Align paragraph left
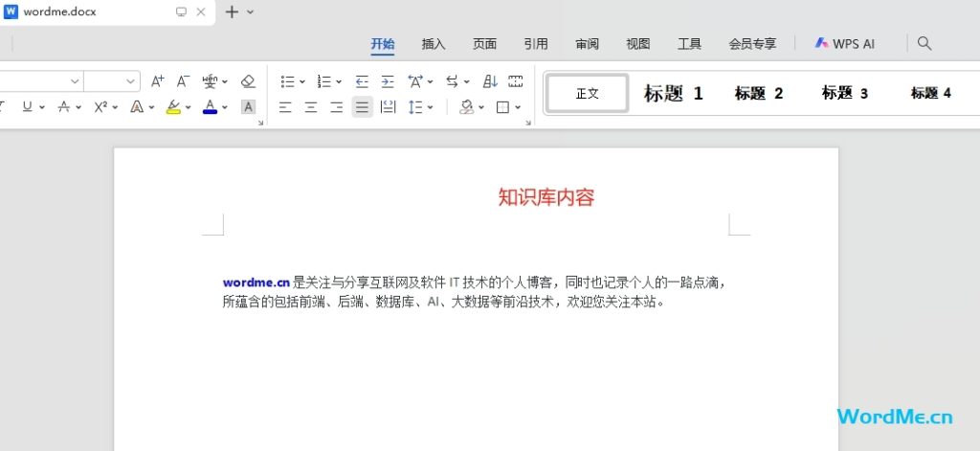Viewport: 980px width, 451px height. (x=285, y=107)
